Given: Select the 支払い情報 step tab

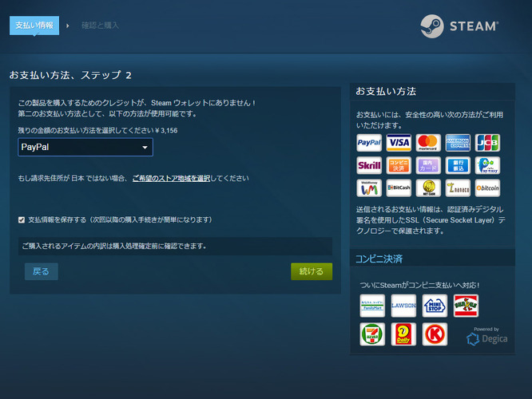Looking at the screenshot, I should click(34, 26).
